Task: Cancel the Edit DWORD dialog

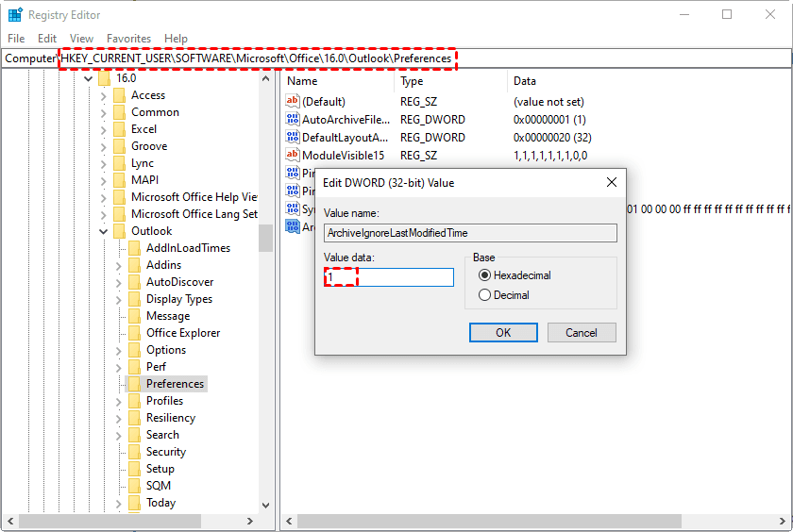Action: tap(582, 332)
